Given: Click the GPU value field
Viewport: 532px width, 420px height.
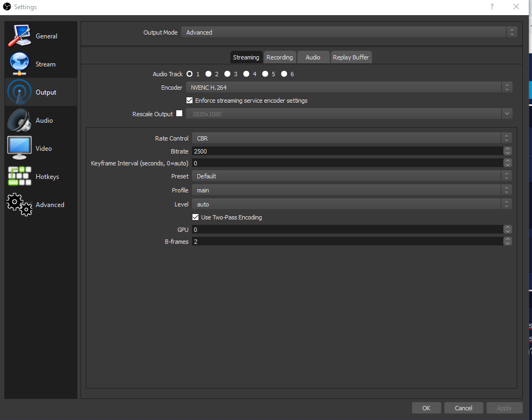Looking at the screenshot, I should [x=348, y=230].
